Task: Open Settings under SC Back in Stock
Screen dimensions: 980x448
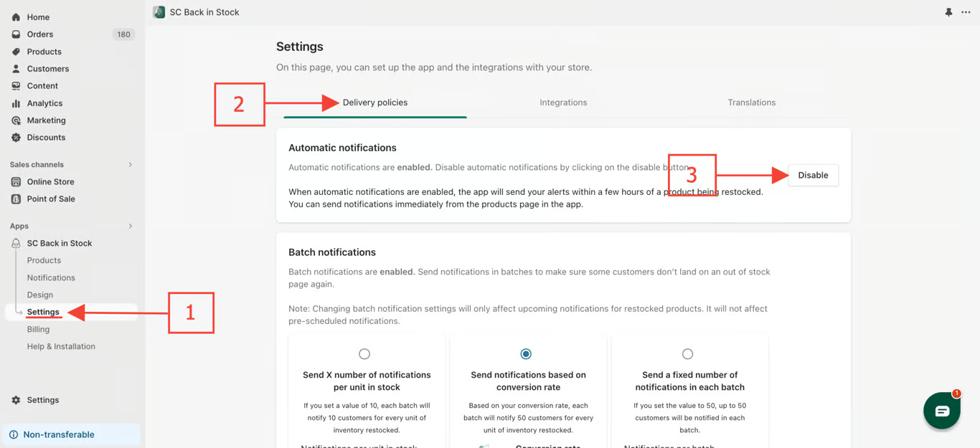Action: 43,312
